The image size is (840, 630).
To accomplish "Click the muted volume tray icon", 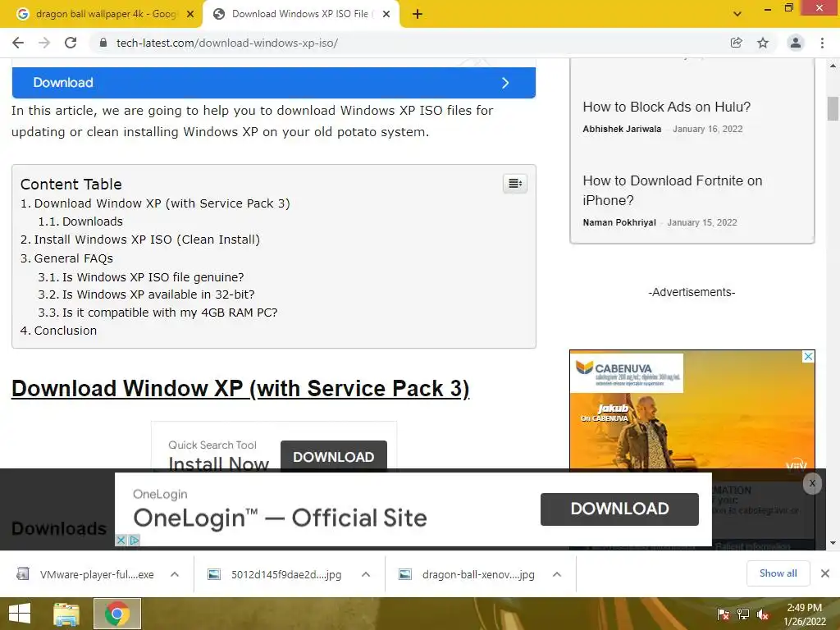I will (763, 614).
